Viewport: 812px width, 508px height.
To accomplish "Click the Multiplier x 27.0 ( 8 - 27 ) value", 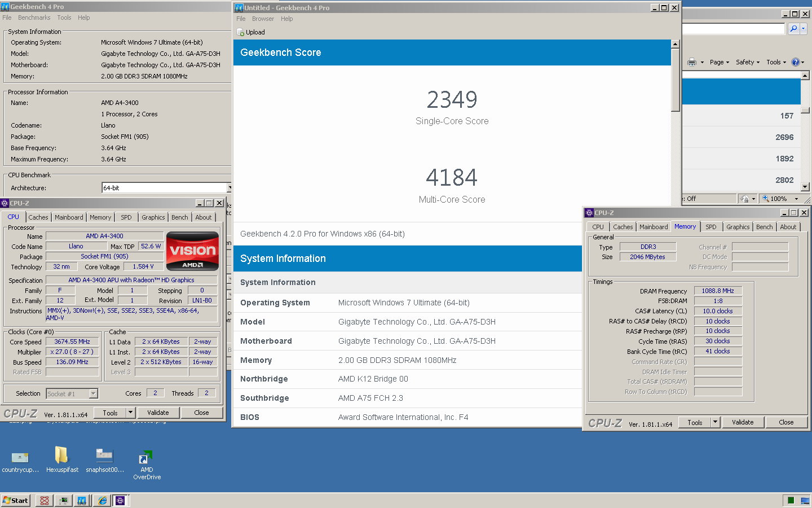I will (x=72, y=352).
